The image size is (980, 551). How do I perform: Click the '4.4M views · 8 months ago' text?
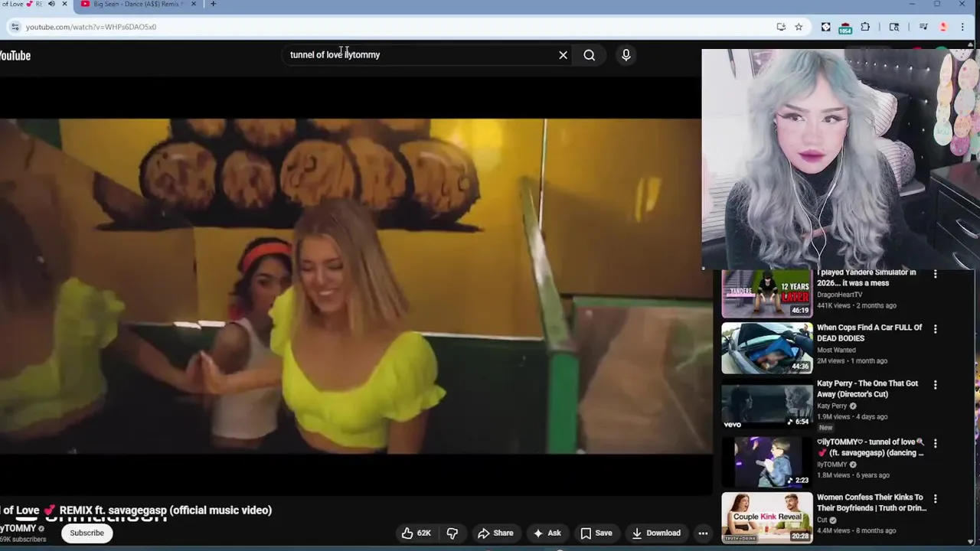point(856,531)
